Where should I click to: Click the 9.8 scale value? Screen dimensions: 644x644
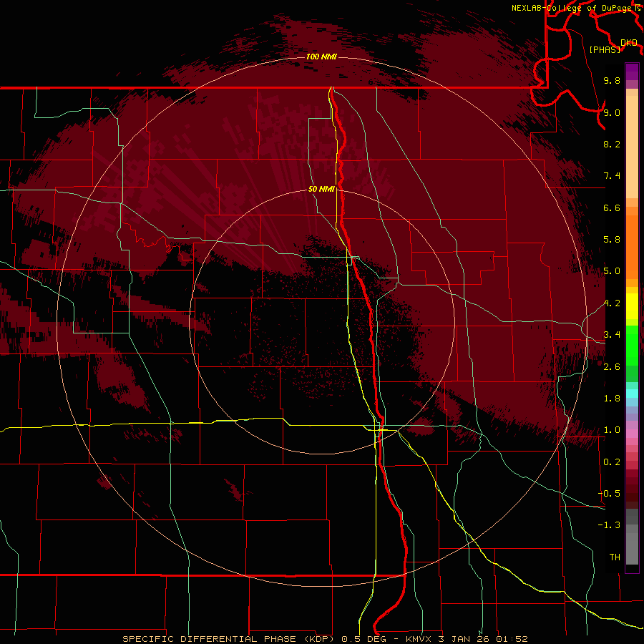point(612,80)
